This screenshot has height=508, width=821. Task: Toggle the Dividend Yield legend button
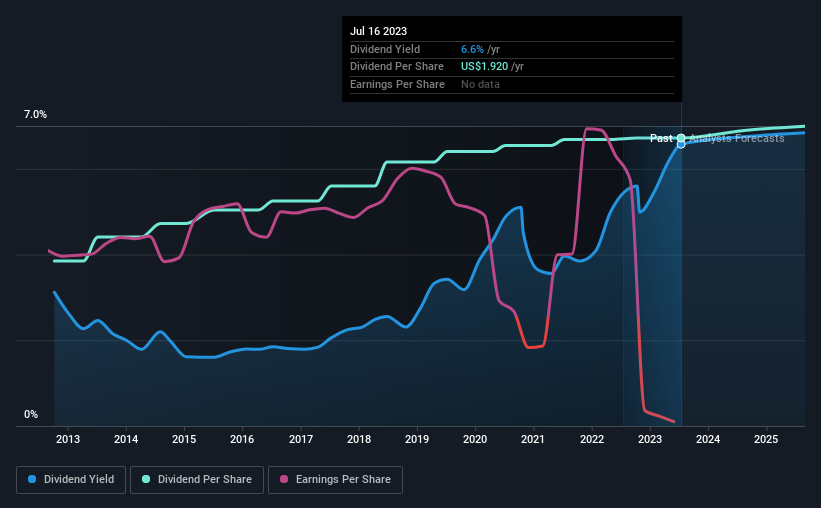(71, 479)
